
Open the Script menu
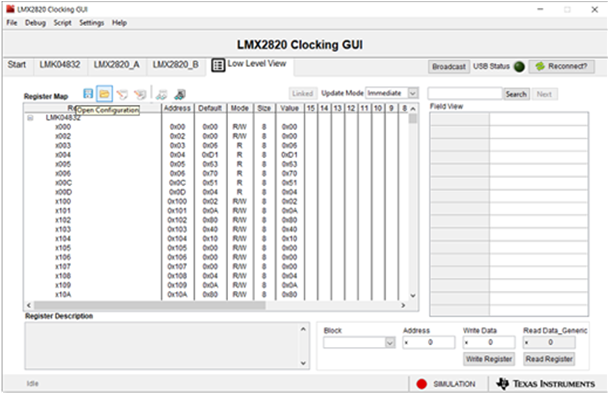tap(62, 23)
